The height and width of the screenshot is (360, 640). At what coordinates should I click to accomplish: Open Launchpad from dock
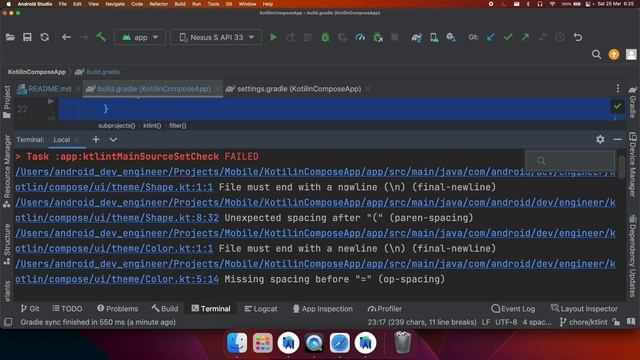click(262, 342)
